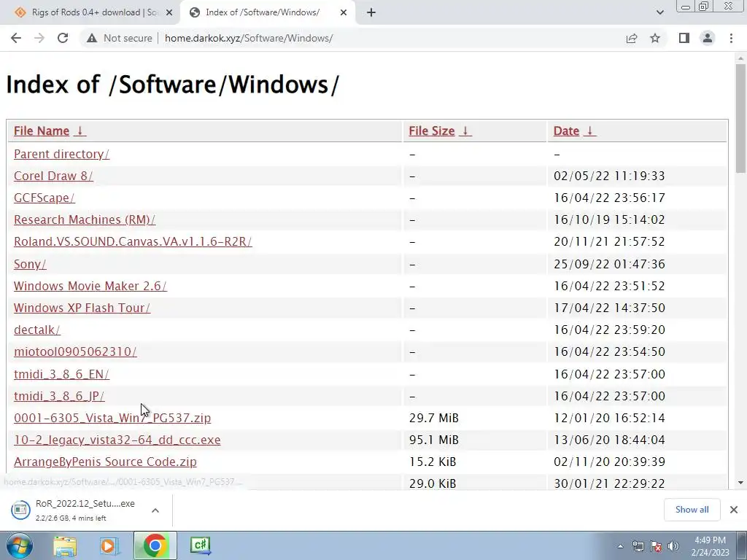
Task: Click Chrome taskbar icon
Action: [155, 545]
